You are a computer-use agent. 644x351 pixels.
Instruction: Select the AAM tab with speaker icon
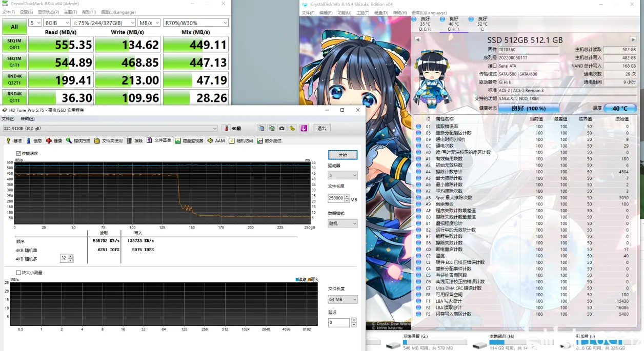pyautogui.click(x=216, y=141)
